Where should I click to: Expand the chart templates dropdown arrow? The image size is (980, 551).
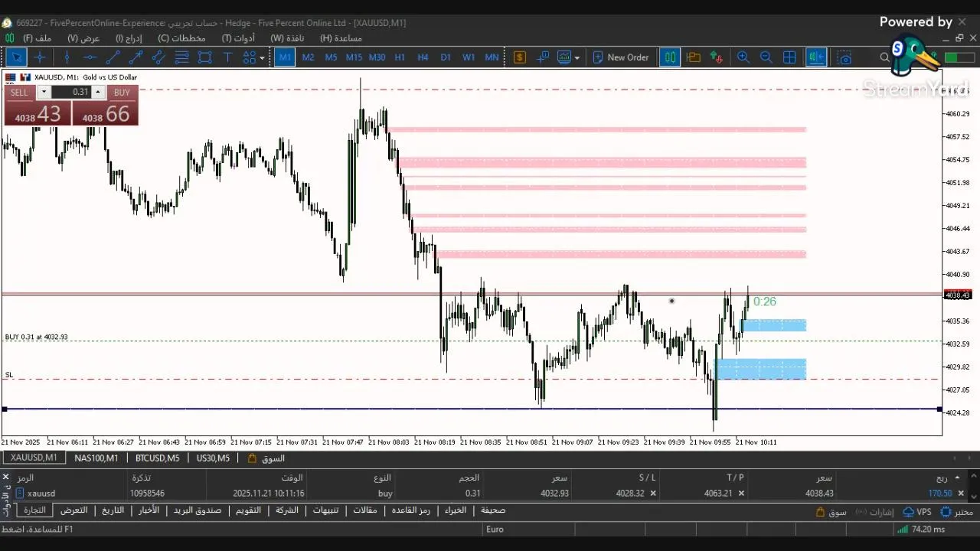tap(577, 57)
